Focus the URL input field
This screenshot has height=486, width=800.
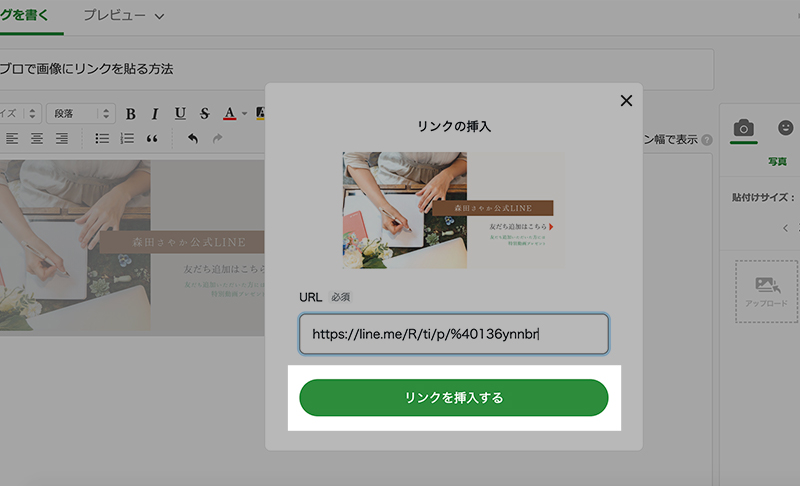[454, 334]
